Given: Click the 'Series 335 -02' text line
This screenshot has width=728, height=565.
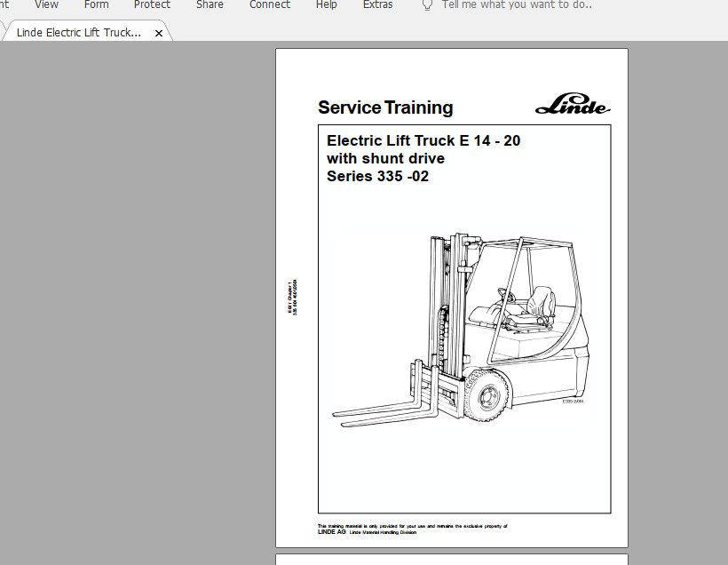Looking at the screenshot, I should (x=377, y=176).
